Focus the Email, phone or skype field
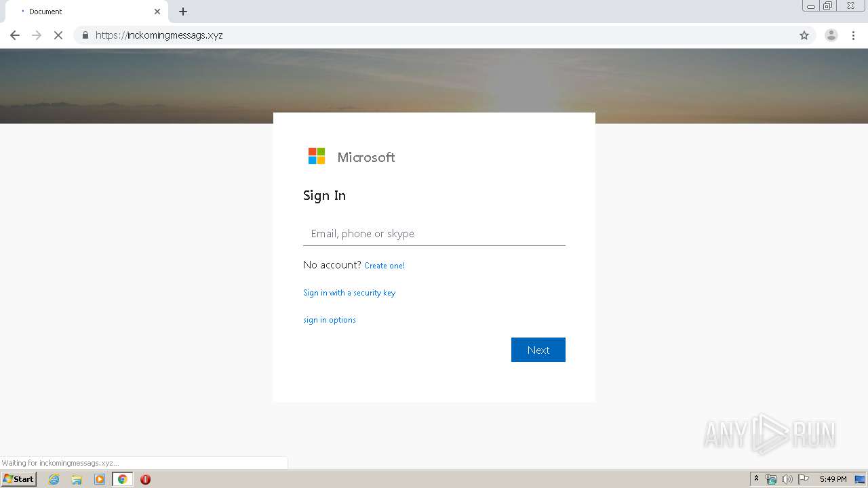868x488 pixels. pos(434,233)
